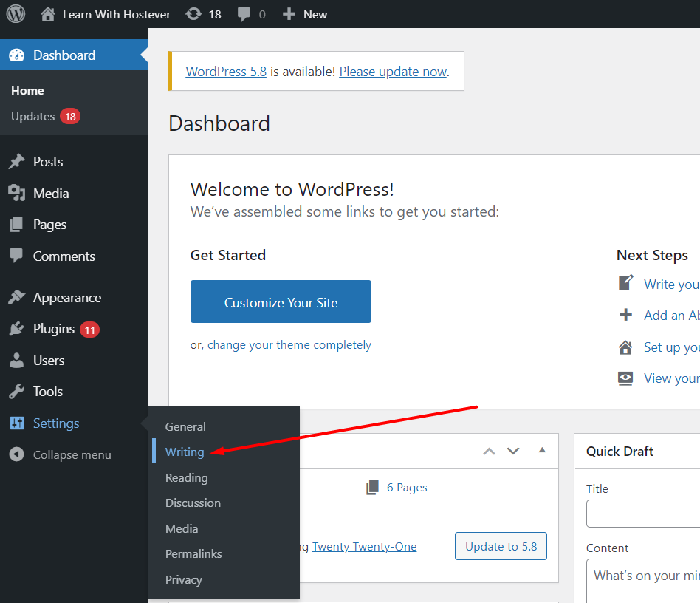This screenshot has width=700, height=603.
Task: Click the Plugins badge showing 11
Action: [x=90, y=330]
